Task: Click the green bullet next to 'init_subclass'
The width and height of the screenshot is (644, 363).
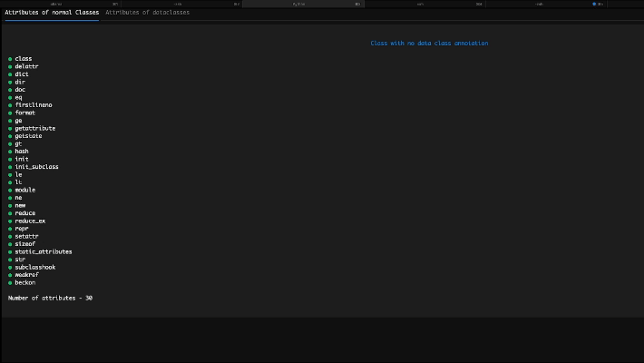Action: [10, 167]
